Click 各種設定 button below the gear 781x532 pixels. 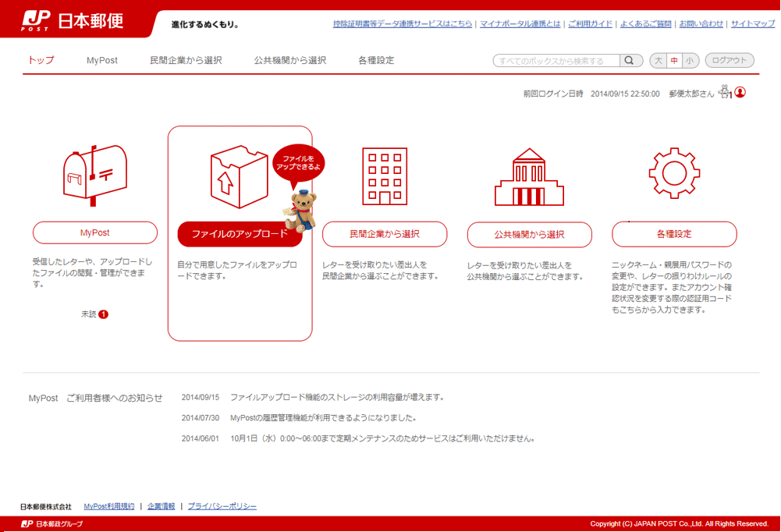[x=674, y=234]
